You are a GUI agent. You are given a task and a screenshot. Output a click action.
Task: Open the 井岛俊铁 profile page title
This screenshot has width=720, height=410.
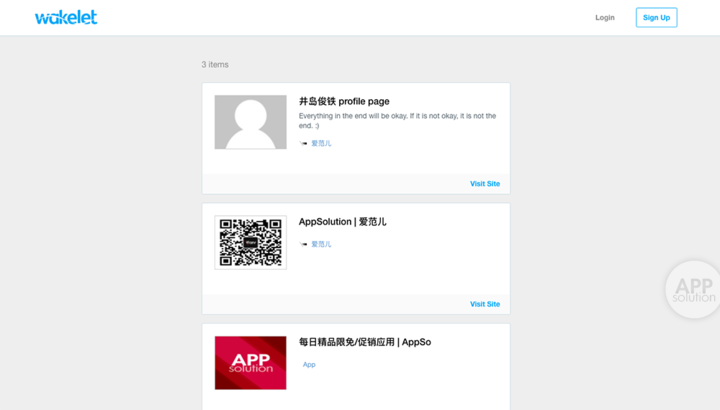344,101
